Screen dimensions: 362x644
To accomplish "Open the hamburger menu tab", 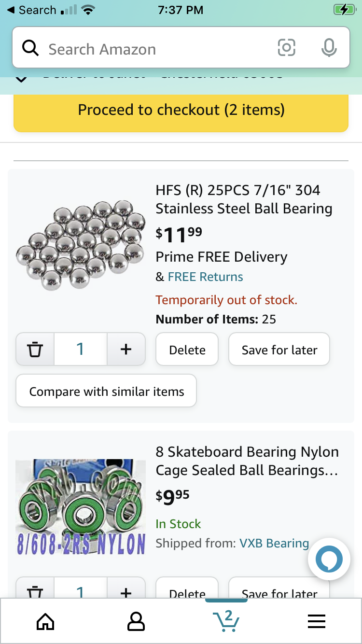I will (317, 621).
